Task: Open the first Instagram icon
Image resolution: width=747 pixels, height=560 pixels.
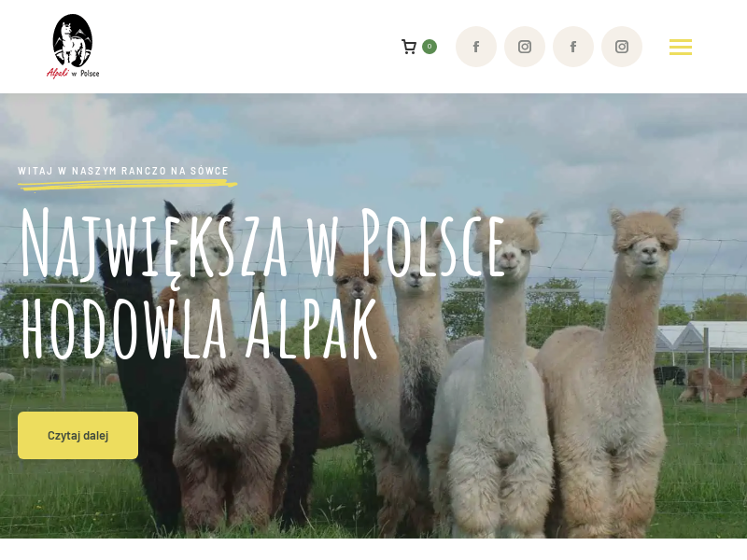Action: pos(525,47)
